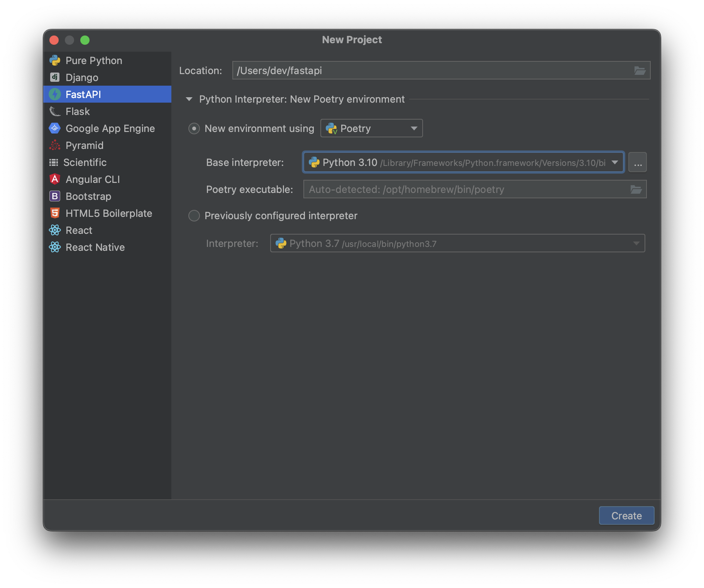Choose Google App Engine project type
Image resolution: width=704 pixels, height=588 pixels.
click(107, 128)
